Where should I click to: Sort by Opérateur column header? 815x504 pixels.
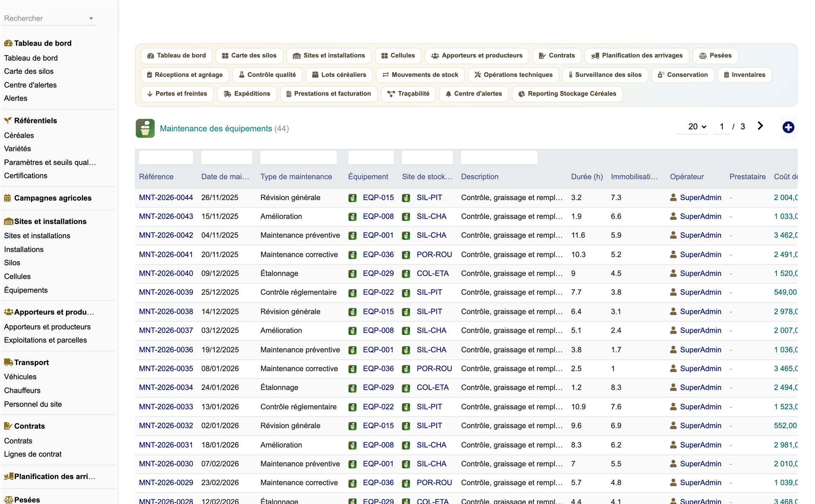click(x=686, y=177)
